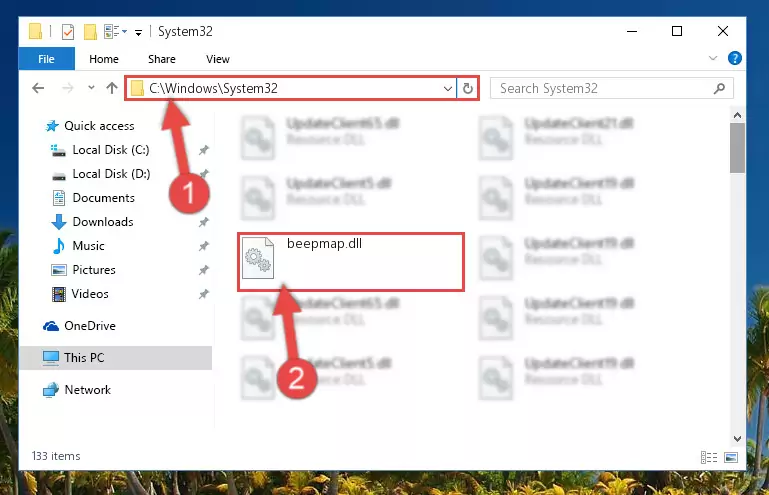This screenshot has width=769, height=495.
Task: Click the scroll up arrow of file list
Action: [737, 115]
